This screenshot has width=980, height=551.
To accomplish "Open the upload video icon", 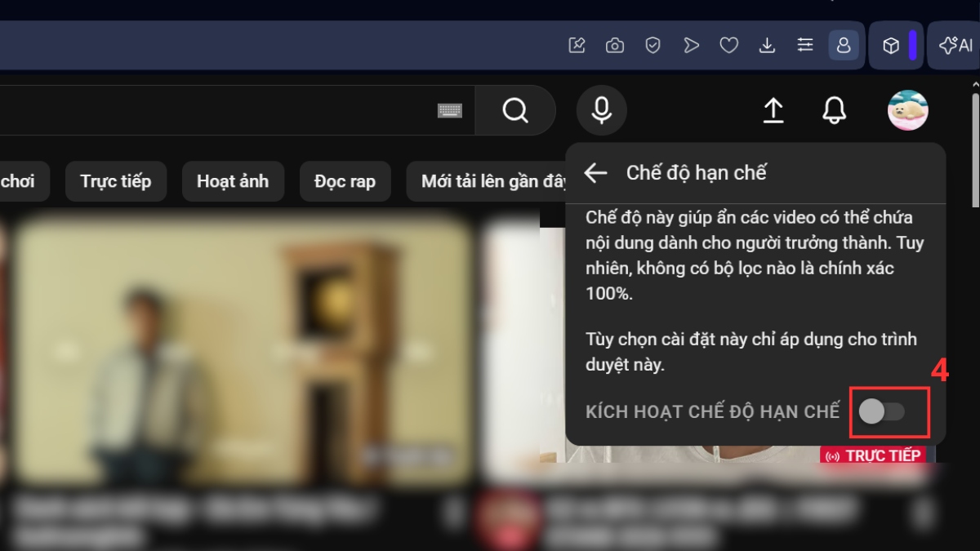I will click(x=773, y=110).
